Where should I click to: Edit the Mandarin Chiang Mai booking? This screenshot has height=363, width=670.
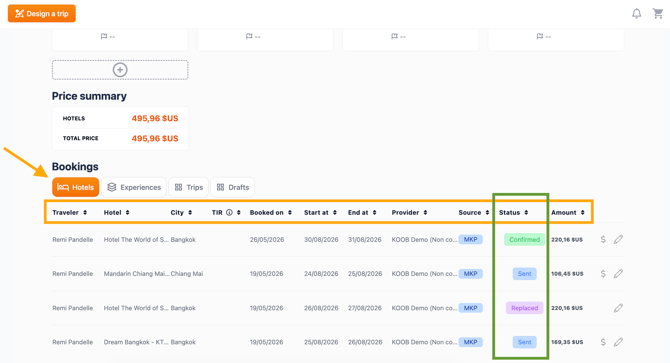(618, 273)
